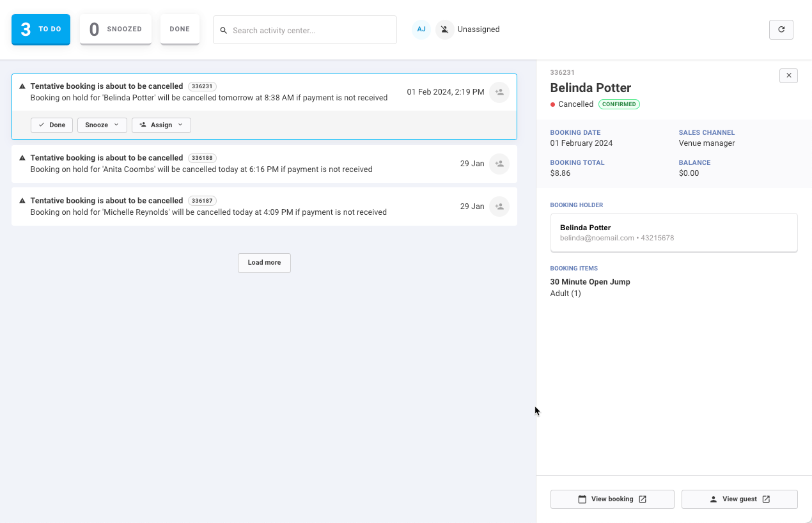Click Load more button
The height and width of the screenshot is (523, 812).
pyautogui.click(x=264, y=263)
